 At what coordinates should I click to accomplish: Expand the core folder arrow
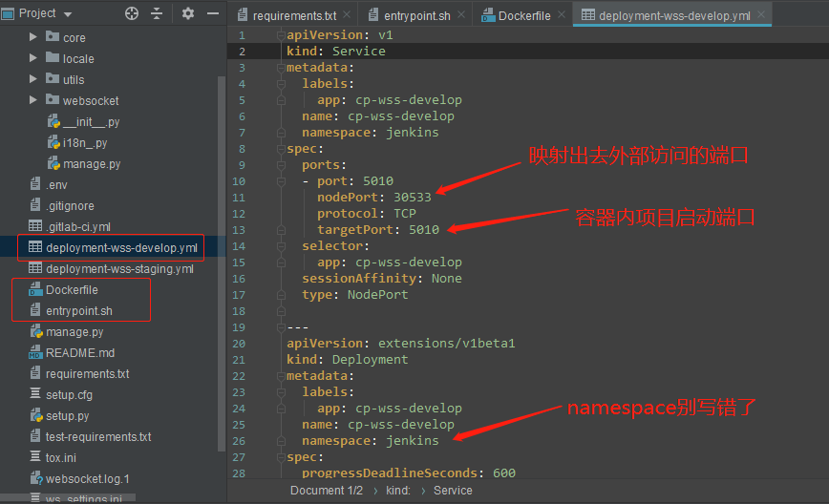pyautogui.click(x=32, y=37)
